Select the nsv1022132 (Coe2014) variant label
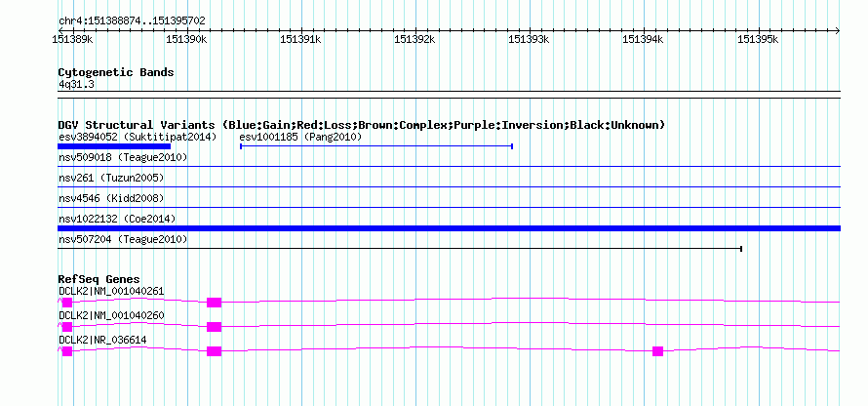 pos(117,219)
